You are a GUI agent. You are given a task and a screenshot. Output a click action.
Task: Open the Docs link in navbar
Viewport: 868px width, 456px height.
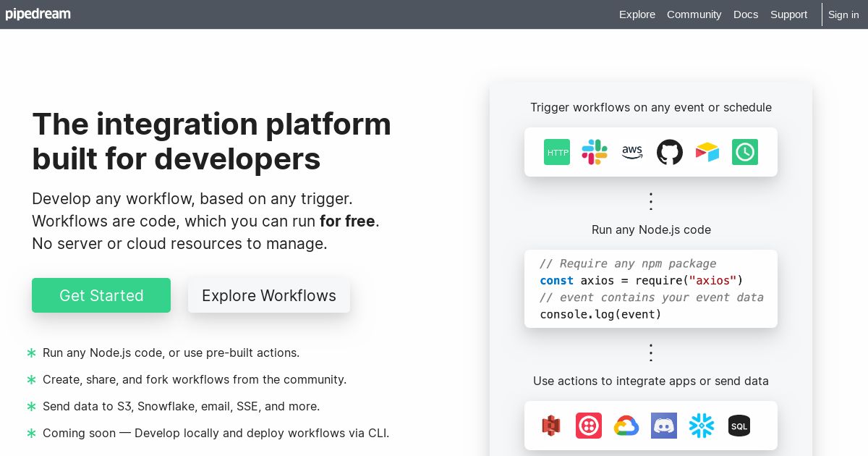(746, 14)
